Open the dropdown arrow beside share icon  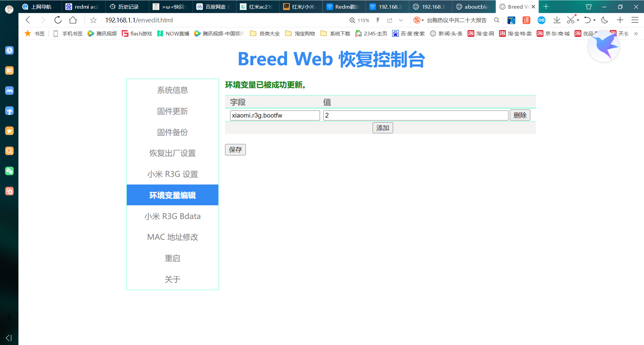pos(401,20)
